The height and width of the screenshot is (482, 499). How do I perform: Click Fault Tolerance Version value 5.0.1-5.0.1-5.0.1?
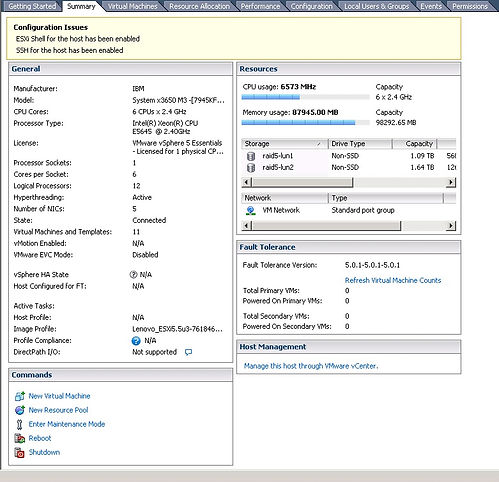click(372, 265)
